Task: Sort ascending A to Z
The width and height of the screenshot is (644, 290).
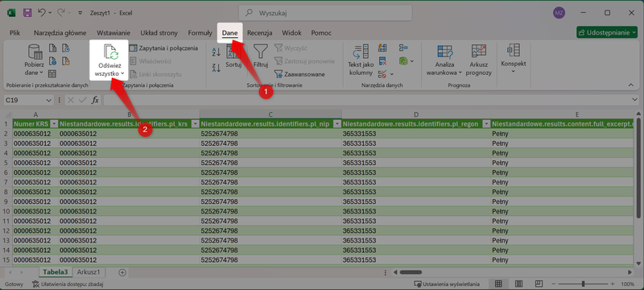Action: tap(216, 52)
